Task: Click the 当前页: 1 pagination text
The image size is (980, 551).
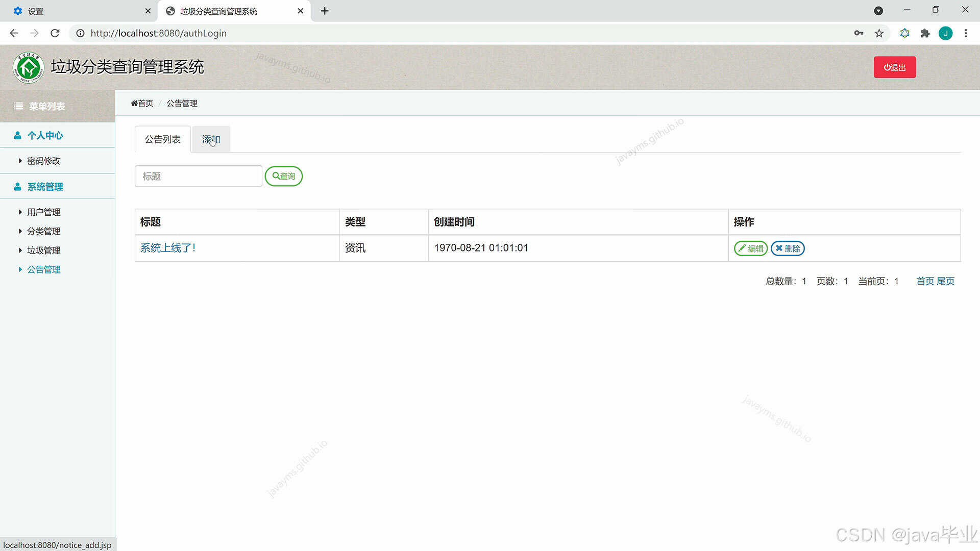Action: [878, 281]
